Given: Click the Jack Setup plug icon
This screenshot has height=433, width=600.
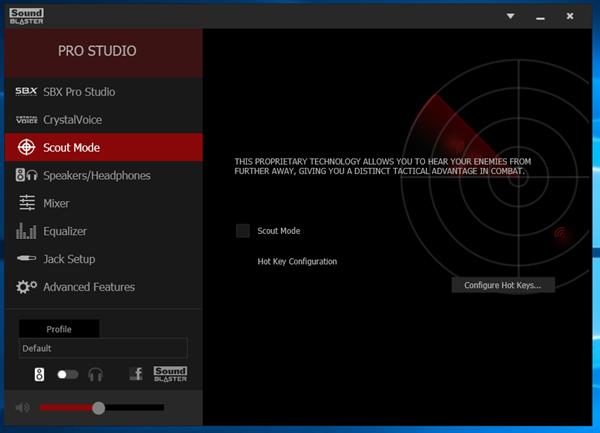Looking at the screenshot, I should (x=26, y=259).
